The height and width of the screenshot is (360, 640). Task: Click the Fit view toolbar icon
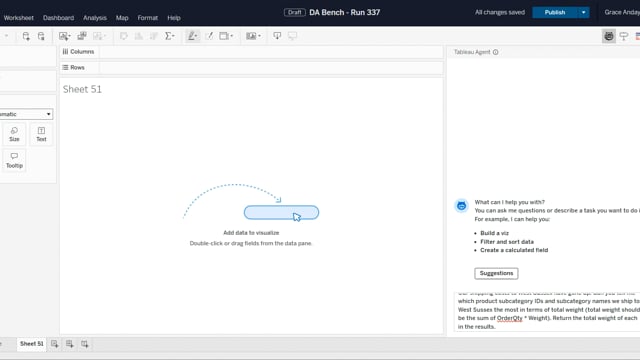pos(224,36)
